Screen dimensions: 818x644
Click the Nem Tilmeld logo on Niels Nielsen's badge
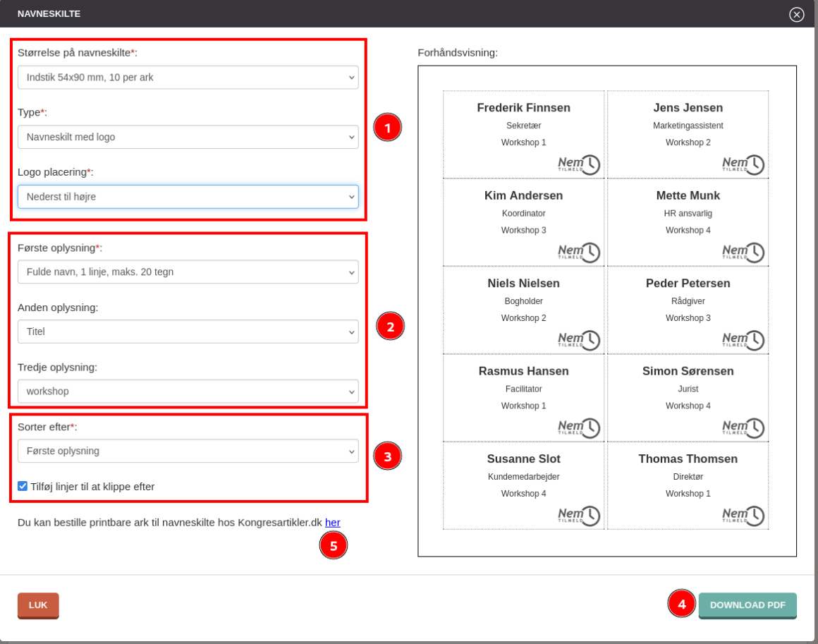coord(578,340)
